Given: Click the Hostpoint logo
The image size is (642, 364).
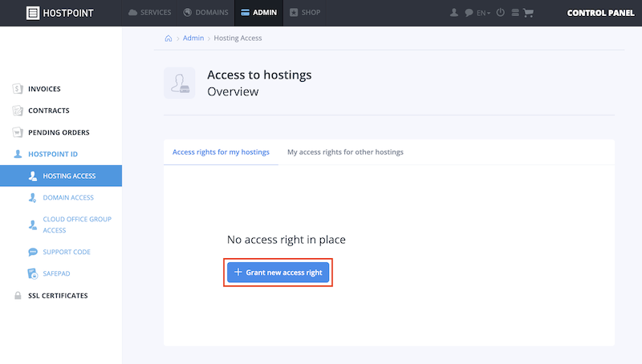Looking at the screenshot, I should (59, 13).
